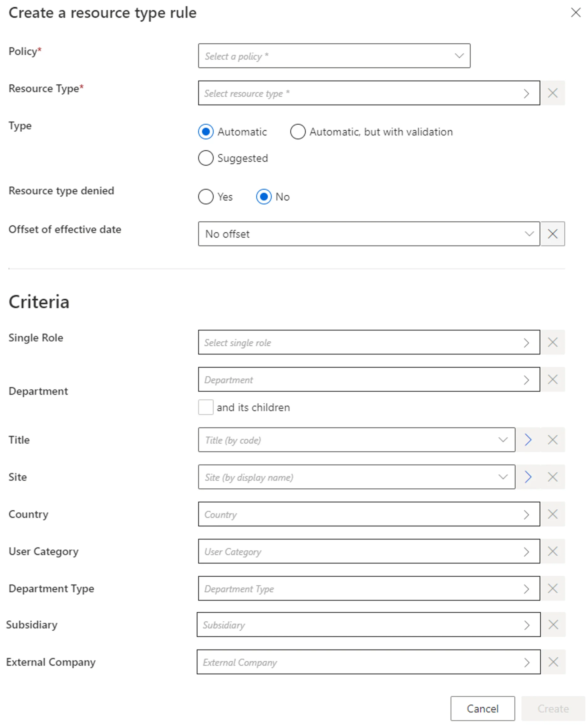Screen dimensions: 586x728
Task: Expand the No offset dropdown
Action: click(369, 234)
